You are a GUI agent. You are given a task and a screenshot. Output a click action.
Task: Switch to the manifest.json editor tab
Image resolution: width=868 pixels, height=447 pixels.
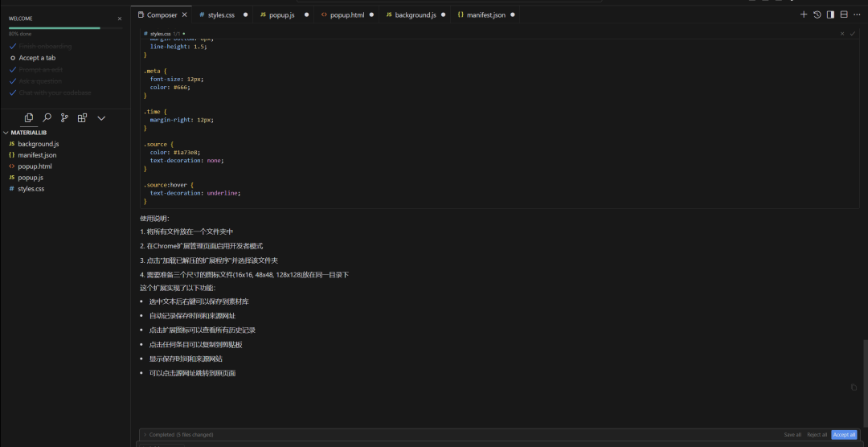[486, 15]
